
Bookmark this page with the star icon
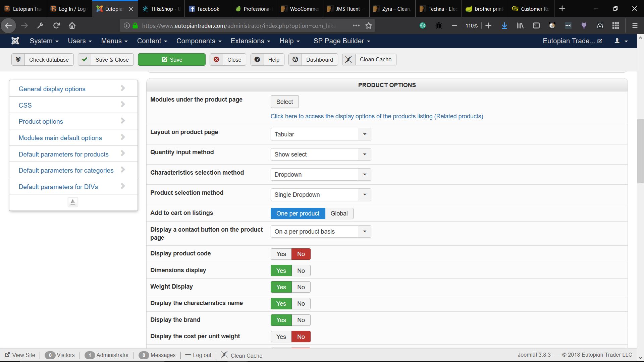tap(369, 25)
